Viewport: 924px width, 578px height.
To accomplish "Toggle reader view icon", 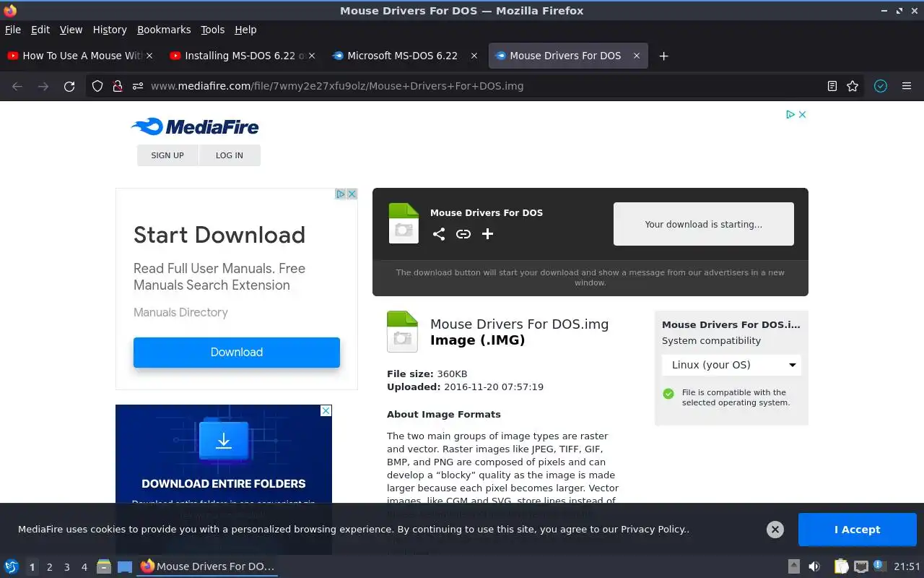I will pos(832,86).
